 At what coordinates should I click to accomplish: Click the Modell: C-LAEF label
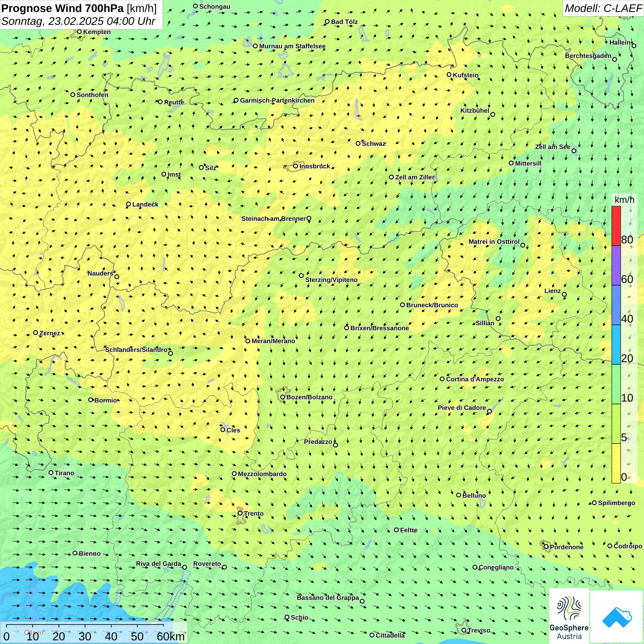click(603, 8)
